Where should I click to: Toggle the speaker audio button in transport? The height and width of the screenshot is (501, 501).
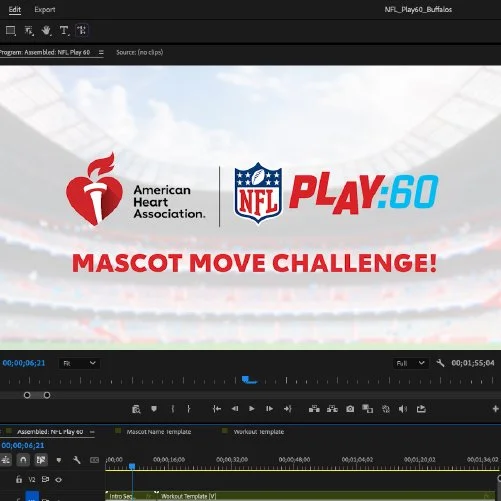[403, 409]
